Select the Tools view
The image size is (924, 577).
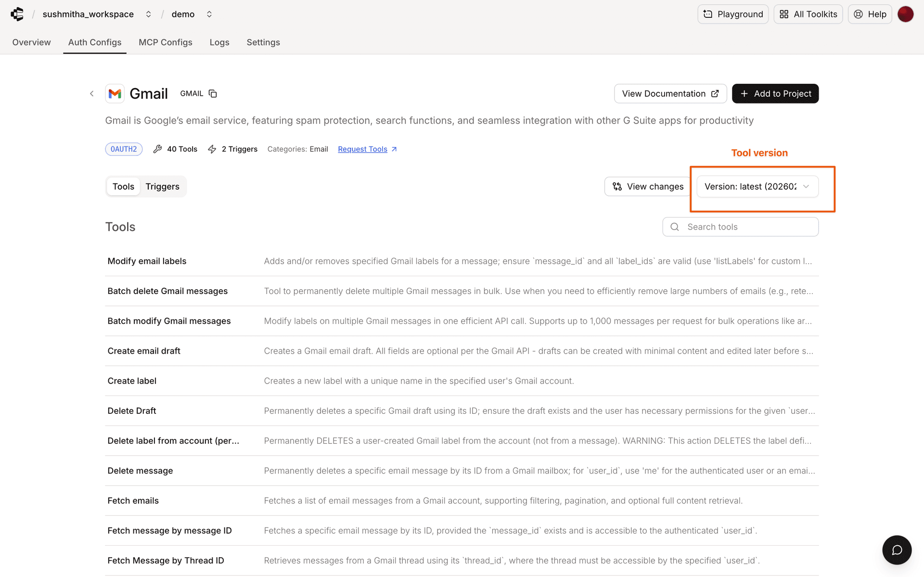pos(123,186)
